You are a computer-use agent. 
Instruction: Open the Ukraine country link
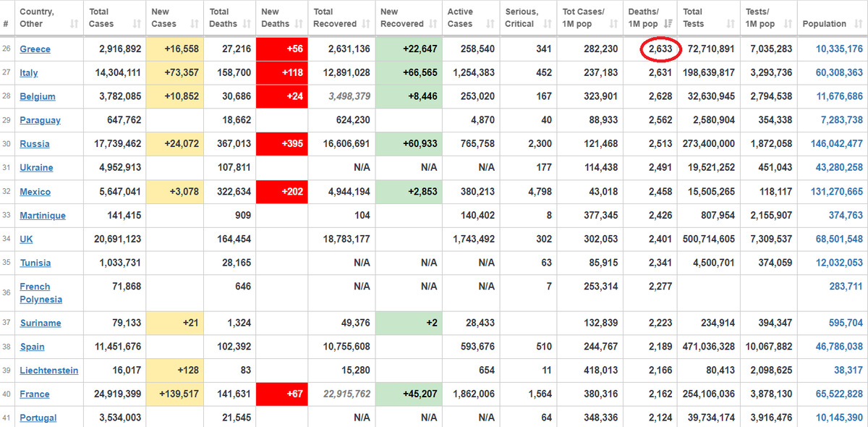[36, 168]
